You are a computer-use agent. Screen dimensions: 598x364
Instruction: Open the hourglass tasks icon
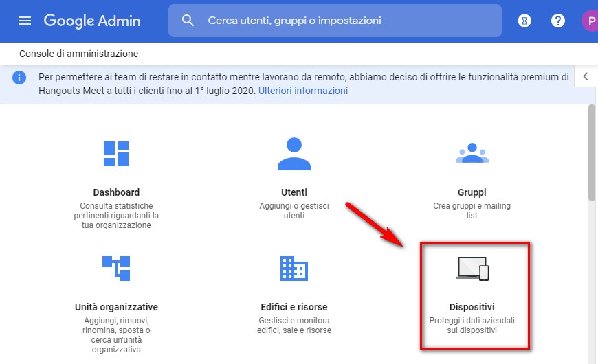pos(524,21)
